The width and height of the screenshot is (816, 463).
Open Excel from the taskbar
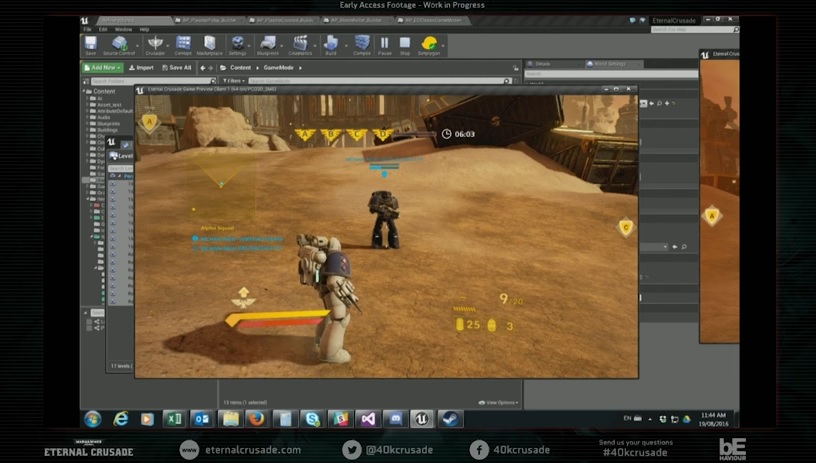[x=175, y=419]
